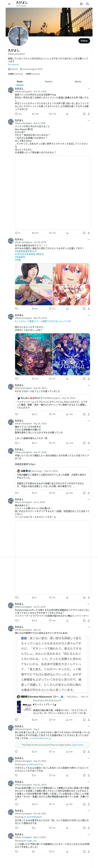This screenshot has width=98, height=868.
Task: Share the Jan 29, 2019 post
Action: tap(89, 308)
